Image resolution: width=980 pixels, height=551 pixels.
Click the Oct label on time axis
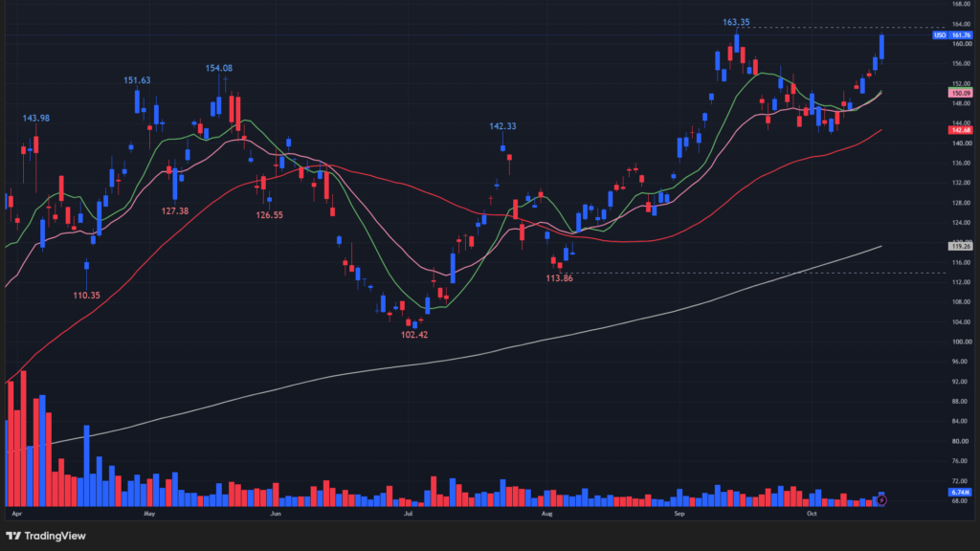(812, 514)
